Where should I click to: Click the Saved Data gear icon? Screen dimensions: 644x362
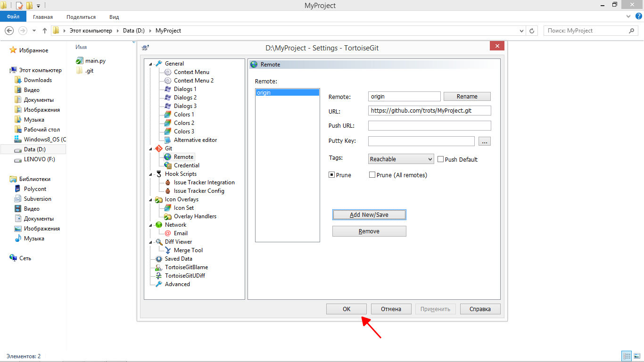click(x=159, y=259)
